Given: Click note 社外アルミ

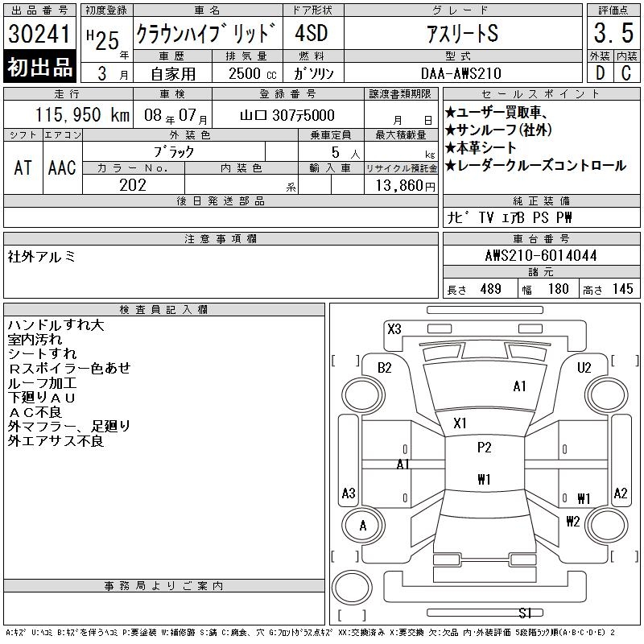Looking at the screenshot, I should [x=42, y=256].
